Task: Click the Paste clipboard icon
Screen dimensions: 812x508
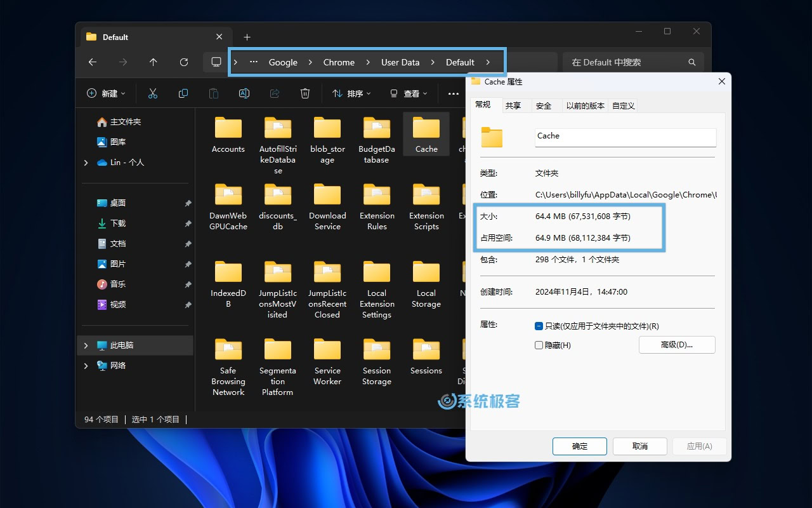Action: pyautogui.click(x=214, y=93)
